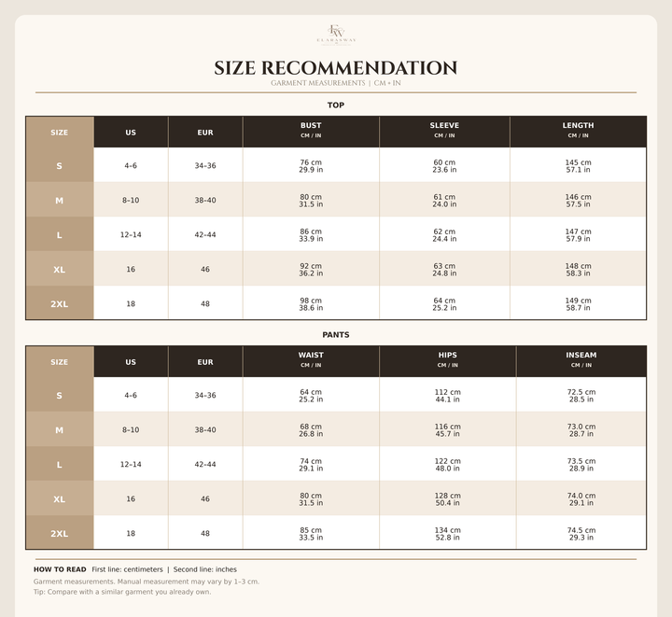Select the SIZE RECOMMENDATION heading
672x617 pixels.
[336, 68]
